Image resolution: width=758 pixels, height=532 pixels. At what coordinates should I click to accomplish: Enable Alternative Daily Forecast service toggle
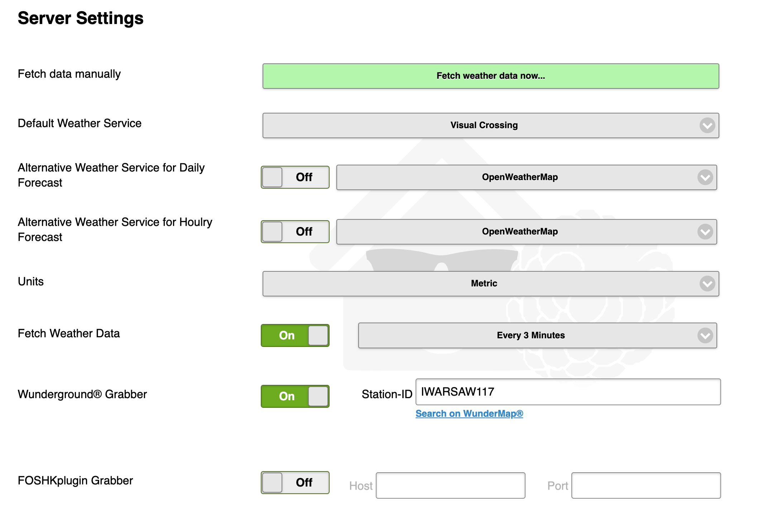[x=295, y=177]
